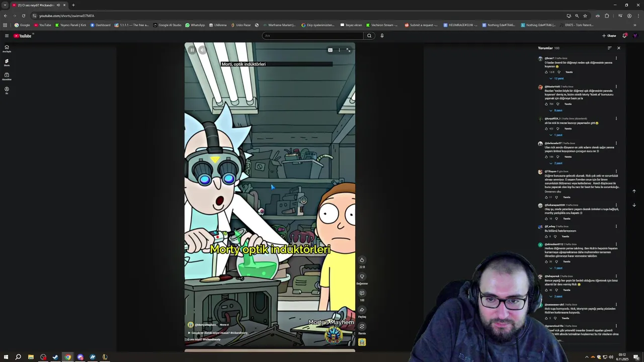644x362 pixels.
Task: Open options for the @bcan7 comment
Action: click(x=616, y=58)
